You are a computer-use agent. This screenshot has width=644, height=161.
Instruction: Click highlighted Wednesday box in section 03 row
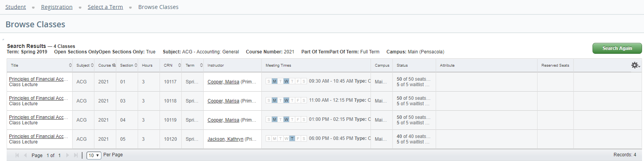(x=286, y=100)
